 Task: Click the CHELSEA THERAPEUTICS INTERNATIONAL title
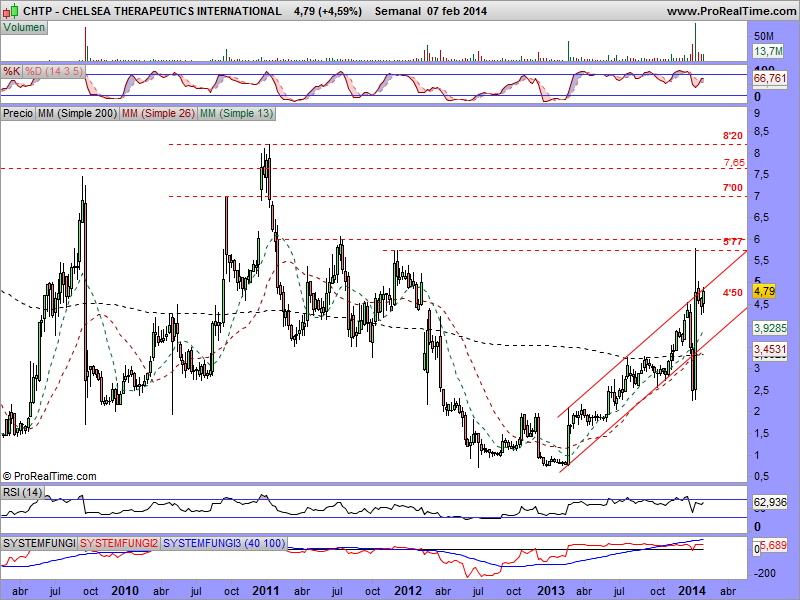pos(171,11)
